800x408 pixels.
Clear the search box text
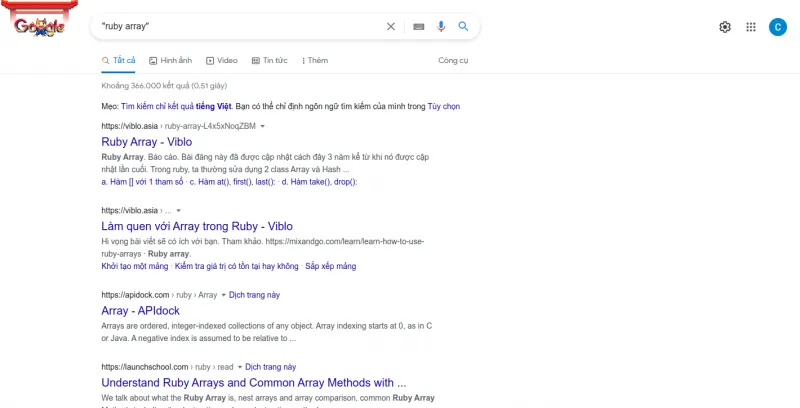coord(391,27)
